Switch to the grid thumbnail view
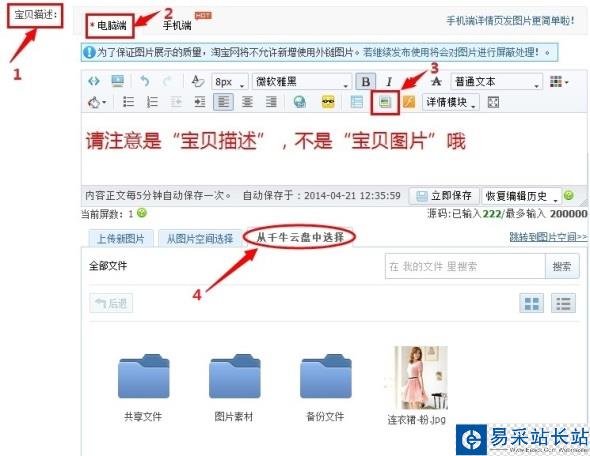 [x=531, y=303]
